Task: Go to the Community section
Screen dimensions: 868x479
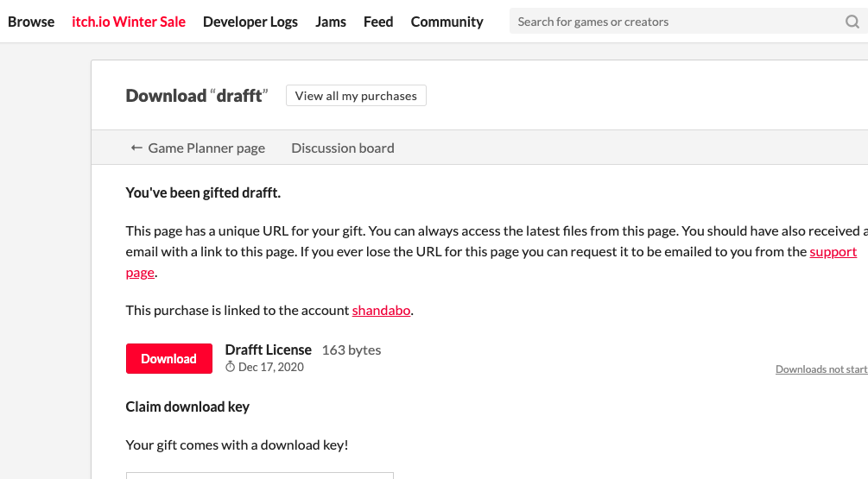Action: [447, 22]
